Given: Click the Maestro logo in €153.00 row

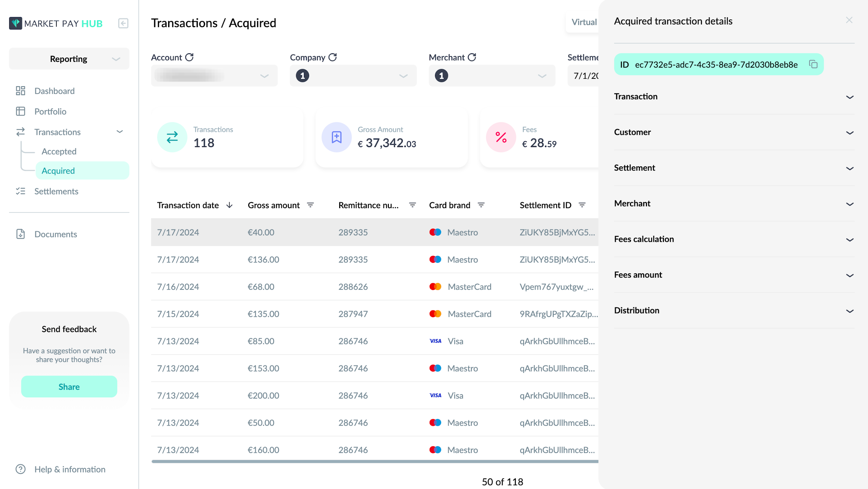Looking at the screenshot, I should click(435, 368).
